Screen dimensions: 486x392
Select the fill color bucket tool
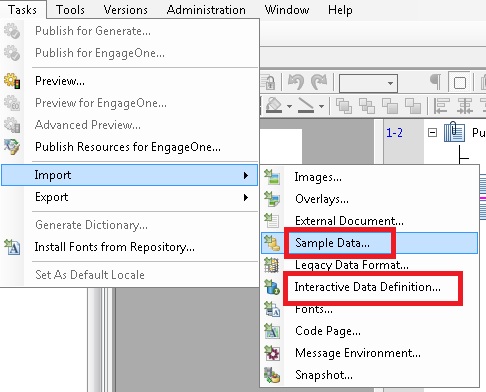click(x=274, y=105)
